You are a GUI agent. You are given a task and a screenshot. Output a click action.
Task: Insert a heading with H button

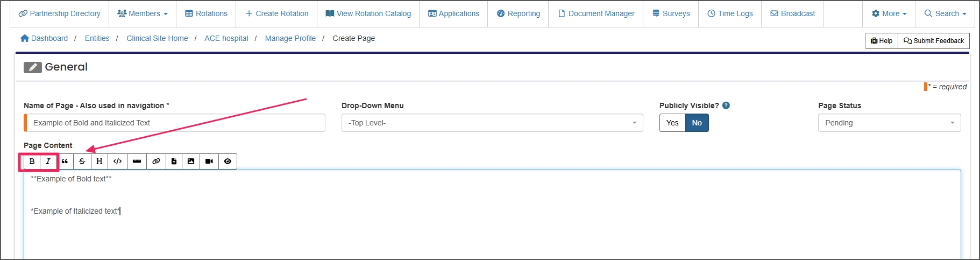(x=99, y=161)
